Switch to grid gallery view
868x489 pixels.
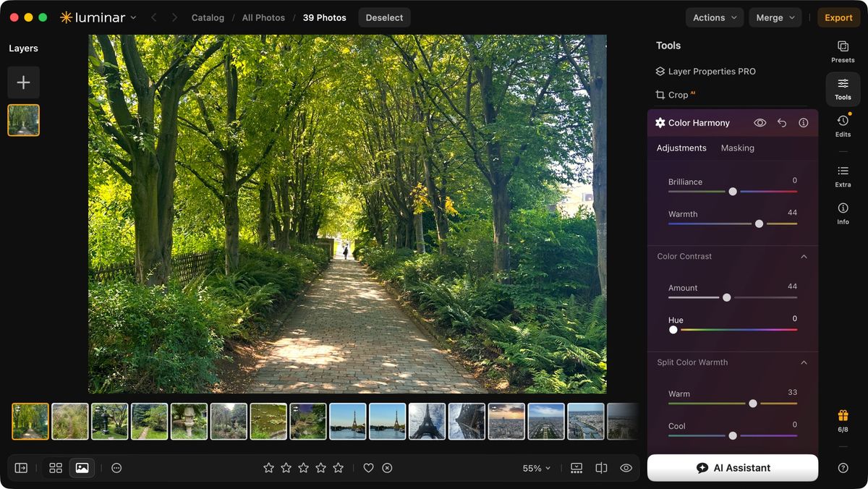(x=56, y=468)
